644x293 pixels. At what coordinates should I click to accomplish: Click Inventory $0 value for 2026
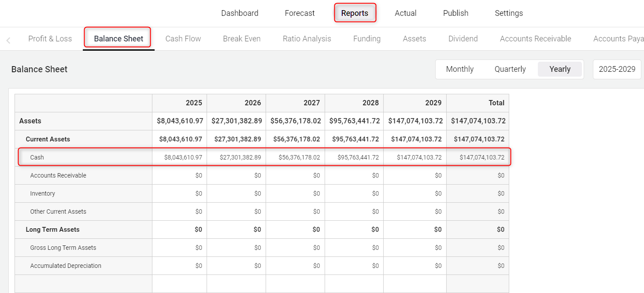click(x=257, y=193)
